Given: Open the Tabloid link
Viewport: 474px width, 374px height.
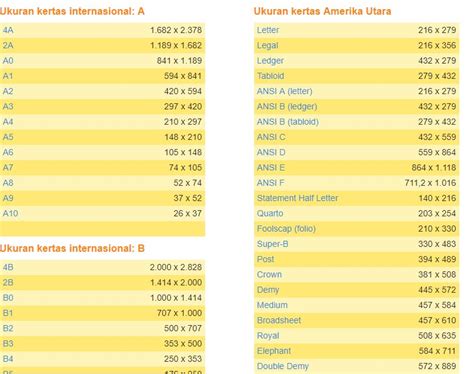Looking at the screenshot, I should pos(270,76).
